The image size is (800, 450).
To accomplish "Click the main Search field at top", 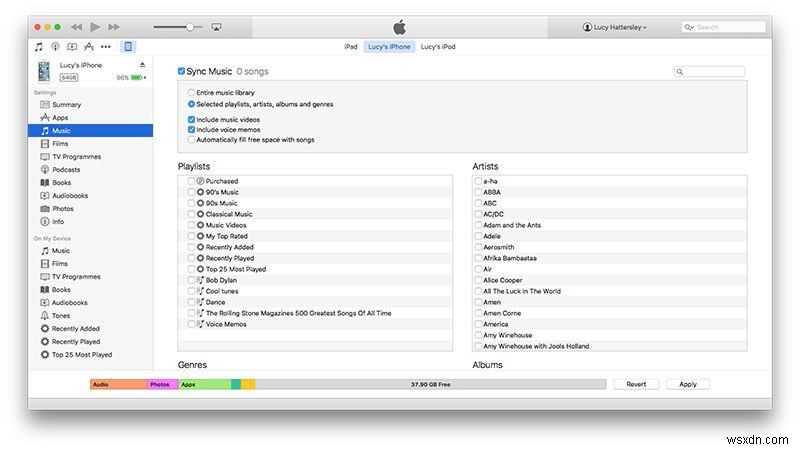I will pyautogui.click(x=723, y=27).
